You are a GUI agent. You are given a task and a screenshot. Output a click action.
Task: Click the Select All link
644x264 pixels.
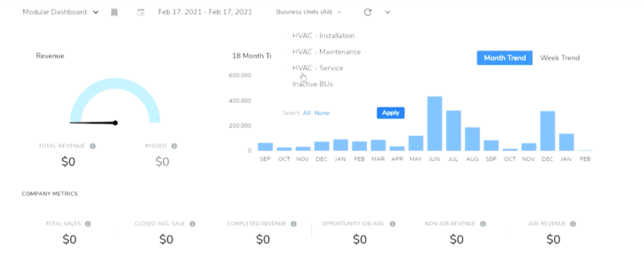(x=307, y=113)
